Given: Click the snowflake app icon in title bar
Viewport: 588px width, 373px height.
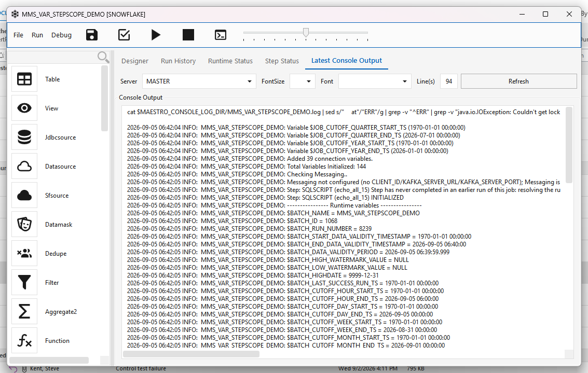Looking at the screenshot, I should 15,14.
